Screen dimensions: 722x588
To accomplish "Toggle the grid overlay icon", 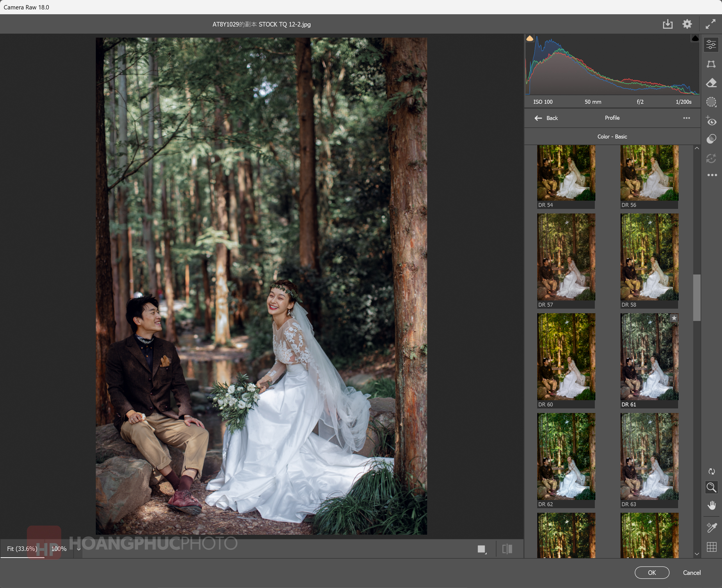I will coord(711,547).
